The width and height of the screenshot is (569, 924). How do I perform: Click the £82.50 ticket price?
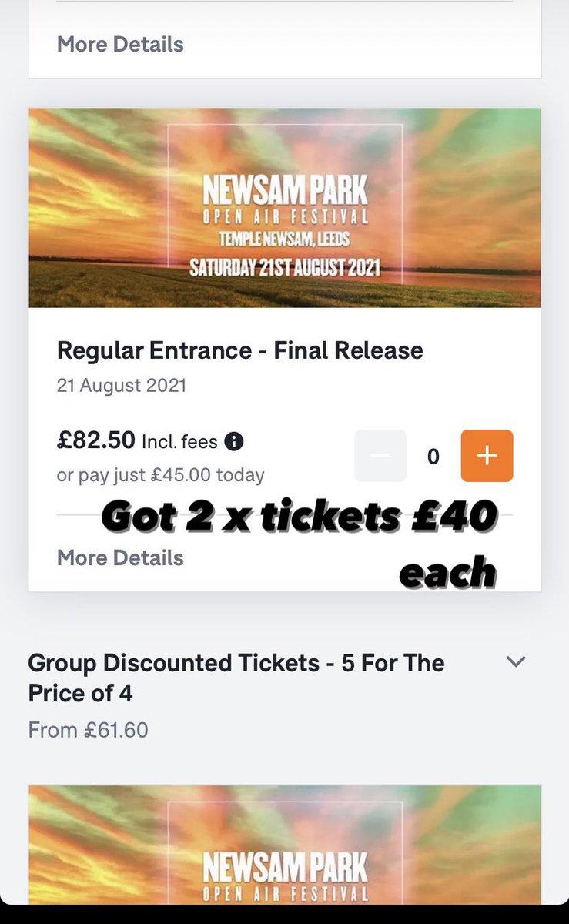click(x=96, y=441)
